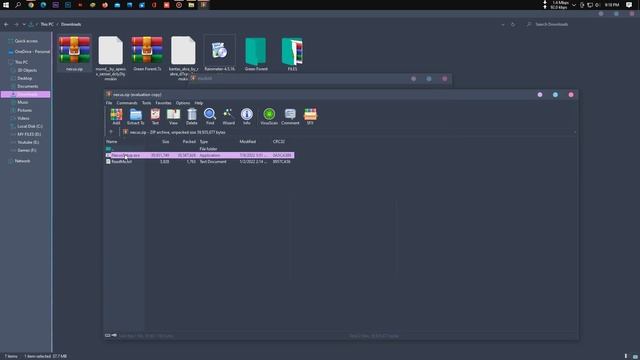Open Explorer recent locations dropdown
The image size is (640, 360).
click(24, 24)
